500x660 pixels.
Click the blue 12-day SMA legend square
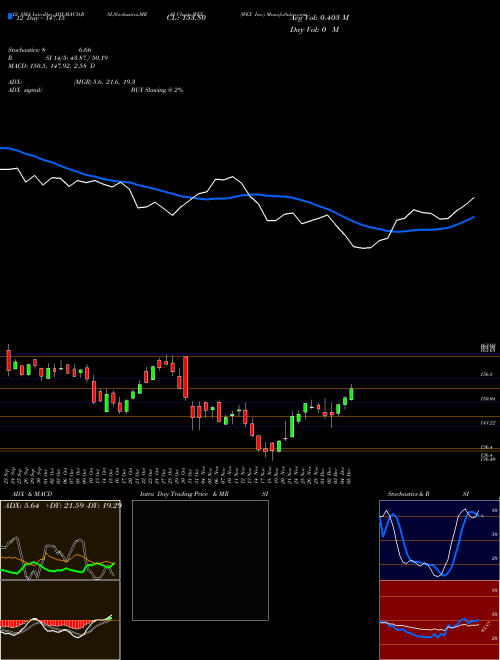(10, 17)
